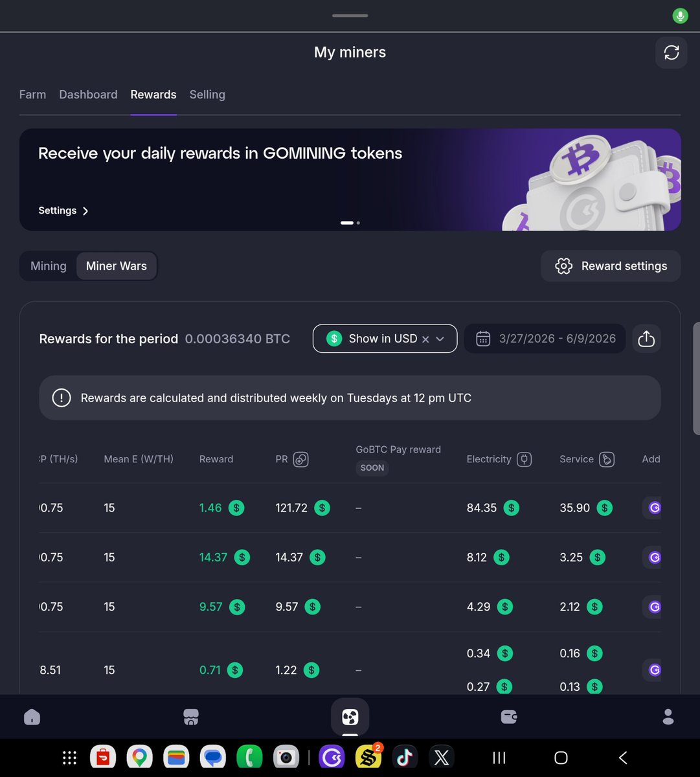Image resolution: width=700 pixels, height=777 pixels.
Task: Click the dollar icon beside electricity 4.29
Action: tap(504, 607)
